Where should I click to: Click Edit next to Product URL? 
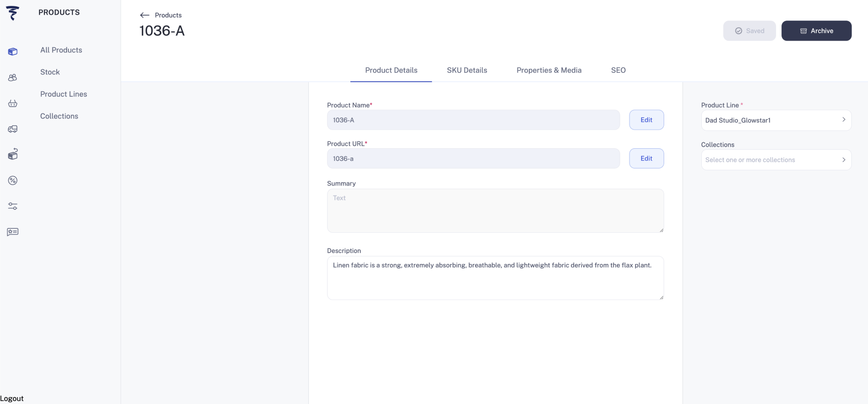coord(646,158)
